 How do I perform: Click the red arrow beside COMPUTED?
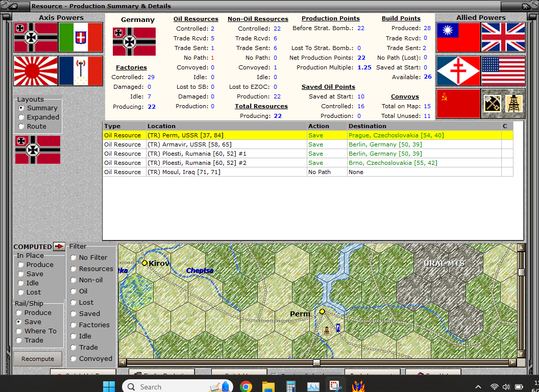tap(59, 246)
